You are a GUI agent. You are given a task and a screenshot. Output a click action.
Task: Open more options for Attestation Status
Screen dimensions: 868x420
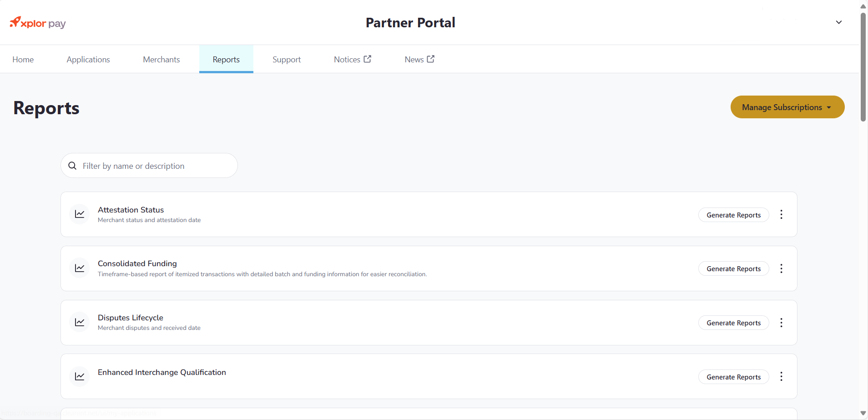point(781,215)
